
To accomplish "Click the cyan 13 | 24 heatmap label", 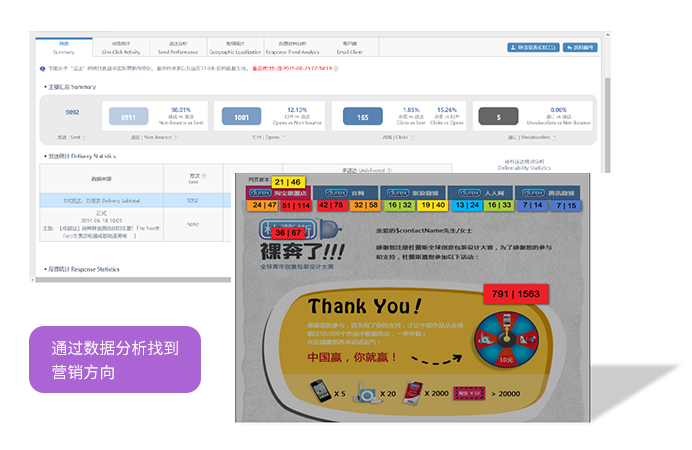I will click(467, 206).
